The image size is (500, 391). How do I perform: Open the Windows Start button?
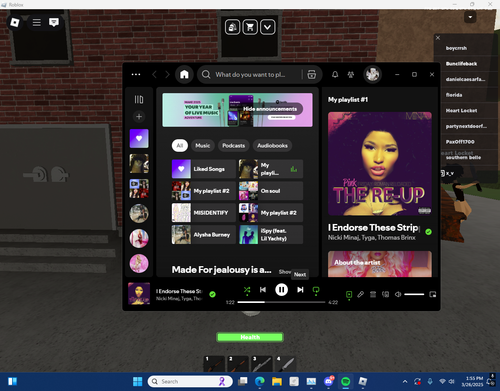137,381
